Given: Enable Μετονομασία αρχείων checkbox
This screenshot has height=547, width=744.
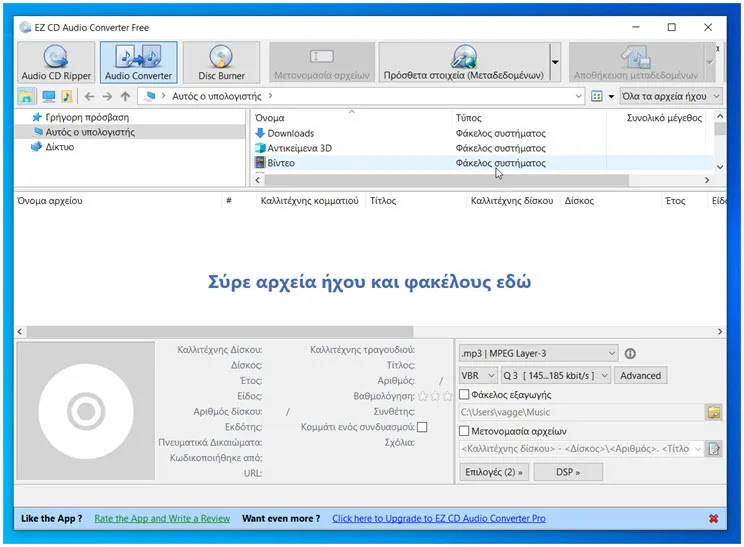Looking at the screenshot, I should pyautogui.click(x=465, y=431).
